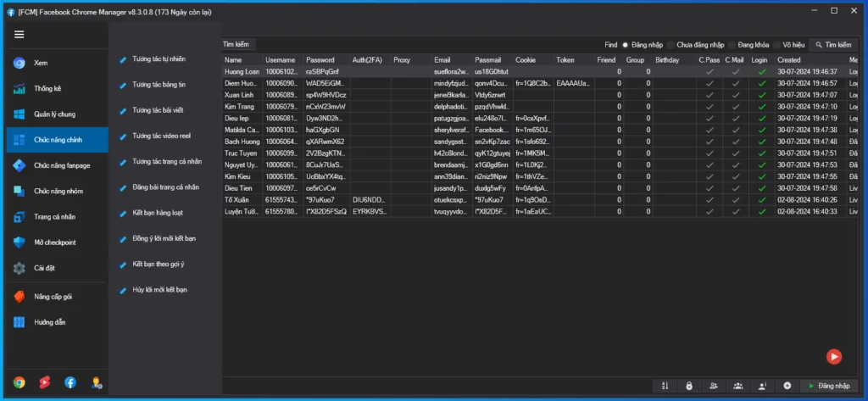Viewport: 868px width, 401px height.
Task: Open Tương tác trang cá nhân menu item
Action: tap(167, 162)
